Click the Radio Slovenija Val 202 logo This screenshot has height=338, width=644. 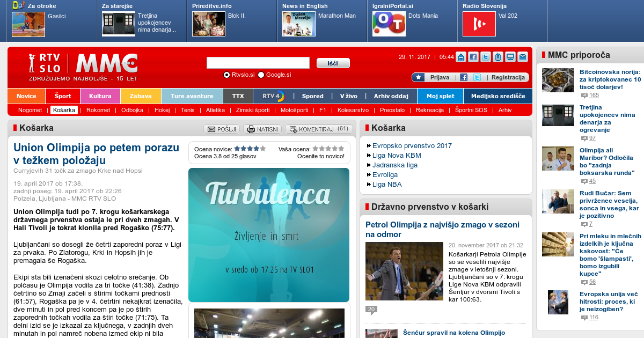[x=479, y=24]
